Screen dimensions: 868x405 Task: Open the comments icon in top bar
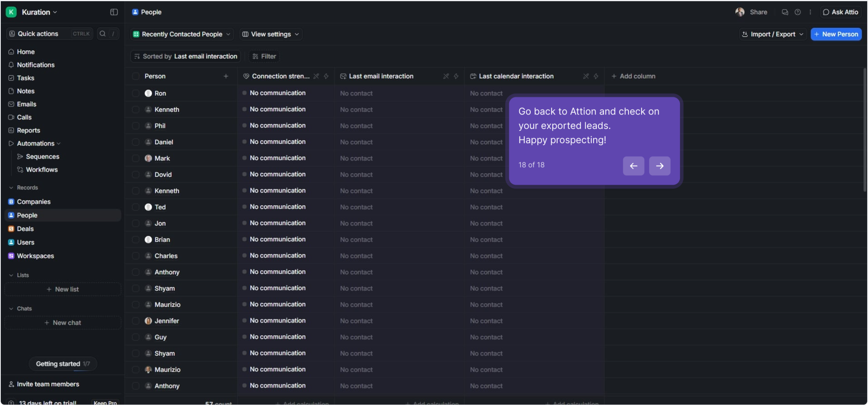click(784, 12)
